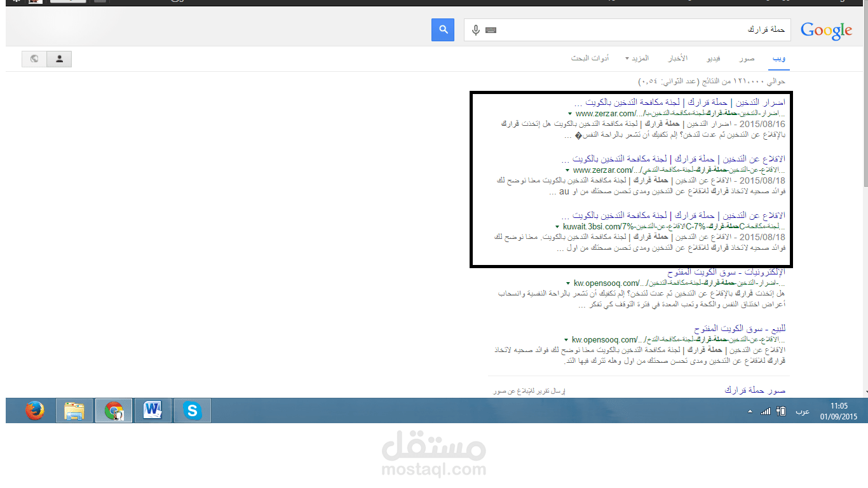Select the ويب tab

pos(779,58)
